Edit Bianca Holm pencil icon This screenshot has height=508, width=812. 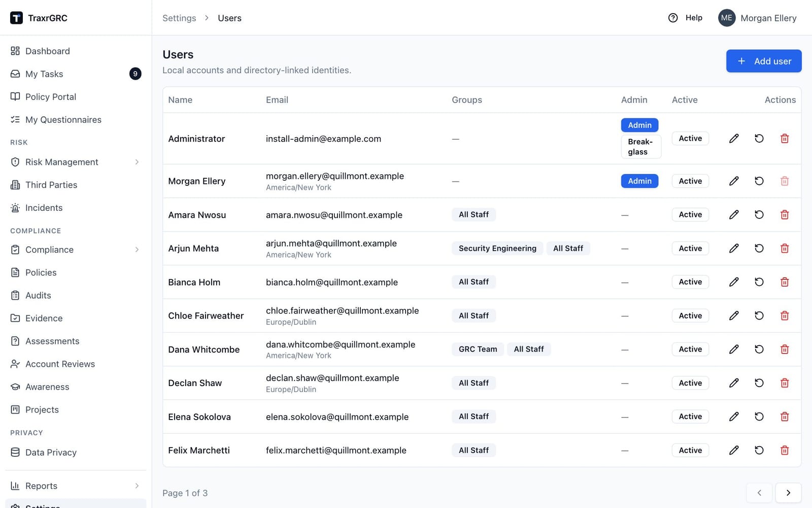[x=734, y=282]
